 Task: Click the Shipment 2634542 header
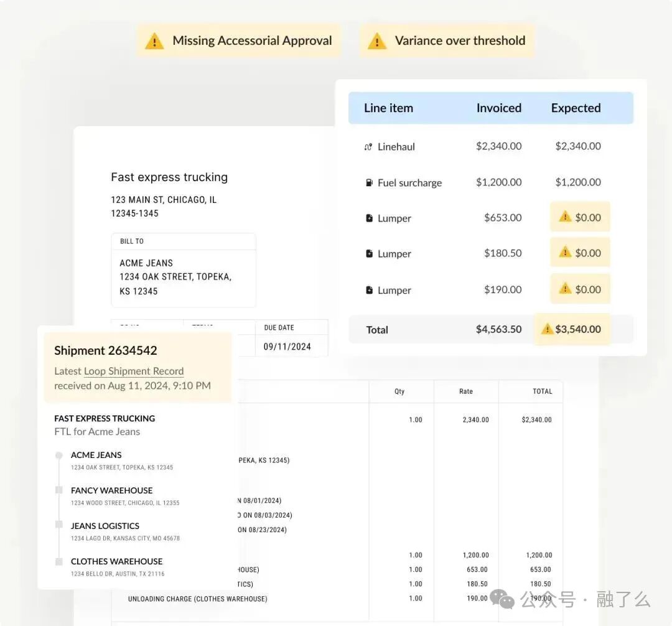click(x=106, y=350)
